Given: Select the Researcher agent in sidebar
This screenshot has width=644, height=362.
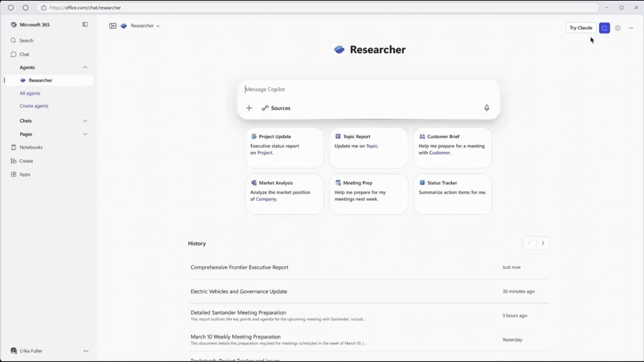Looking at the screenshot, I should click(48, 80).
